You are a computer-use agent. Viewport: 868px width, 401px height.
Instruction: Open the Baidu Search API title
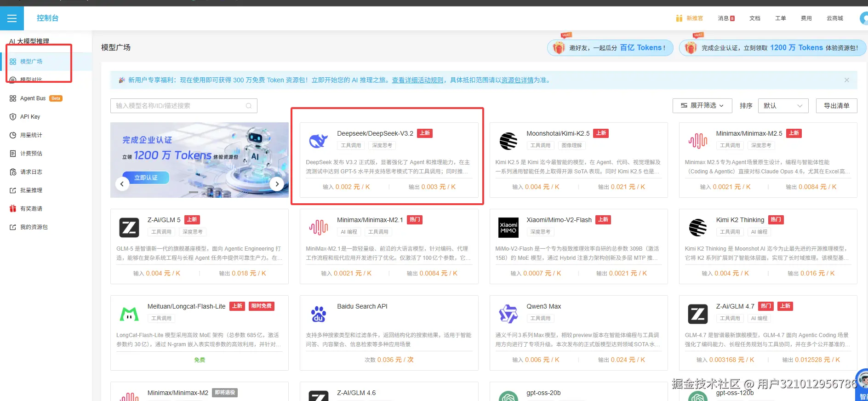pos(362,306)
